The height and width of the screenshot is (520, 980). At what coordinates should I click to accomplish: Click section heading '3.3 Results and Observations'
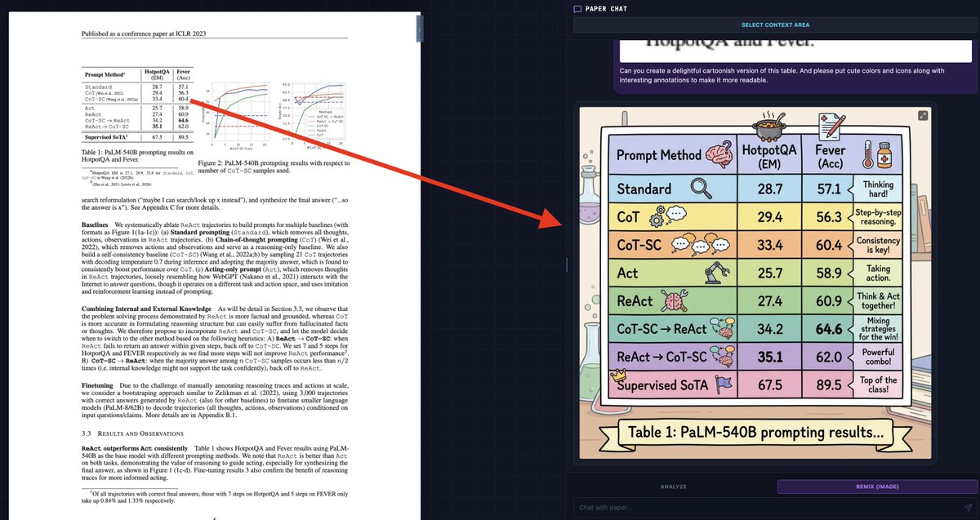[132, 433]
